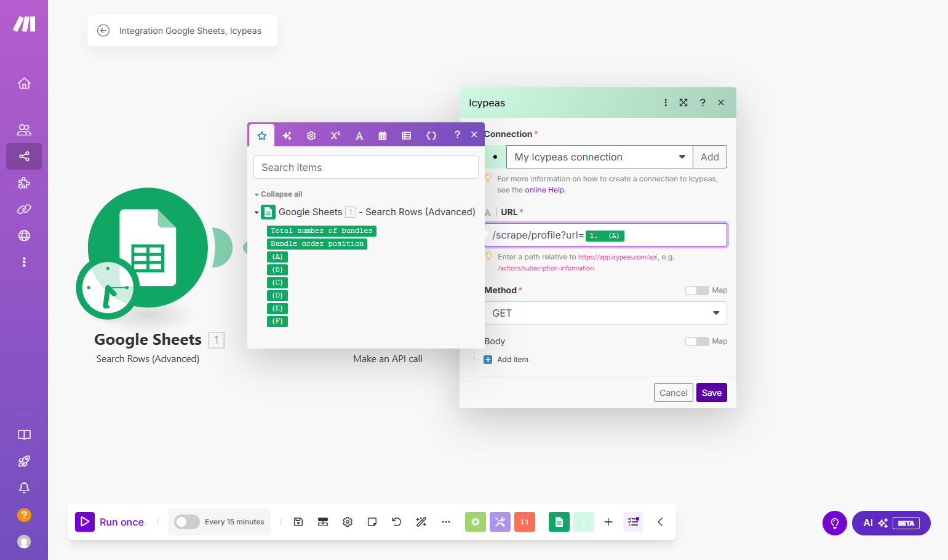Insert the (D) column pill
The width and height of the screenshot is (948, 560).
(x=277, y=296)
